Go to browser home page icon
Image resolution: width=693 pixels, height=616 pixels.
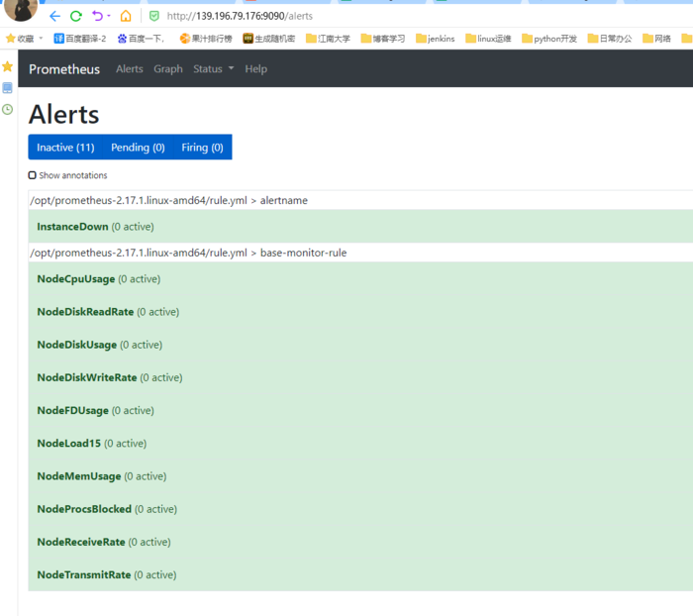126,16
